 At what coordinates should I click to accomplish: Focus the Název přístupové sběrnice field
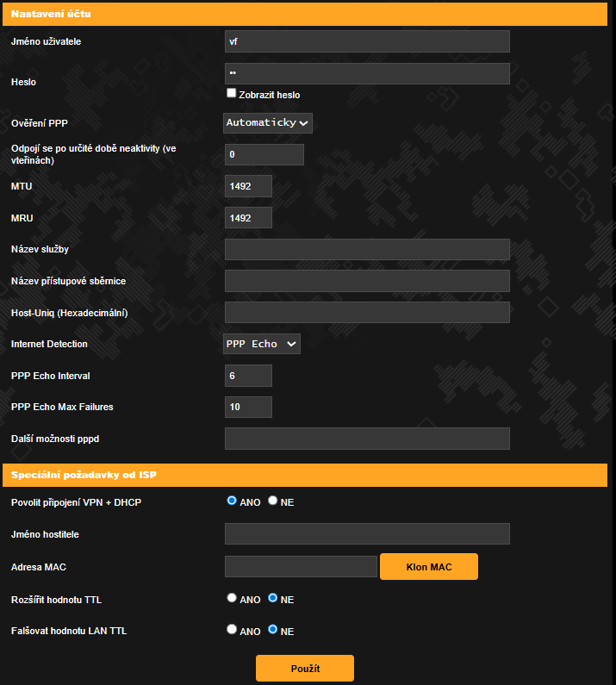(366, 281)
